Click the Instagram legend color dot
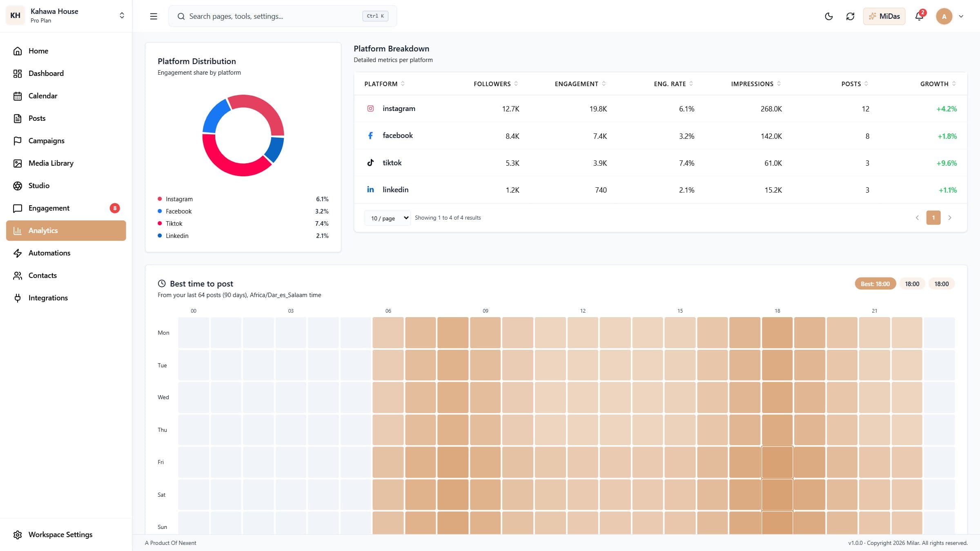The image size is (980, 551). (x=160, y=199)
